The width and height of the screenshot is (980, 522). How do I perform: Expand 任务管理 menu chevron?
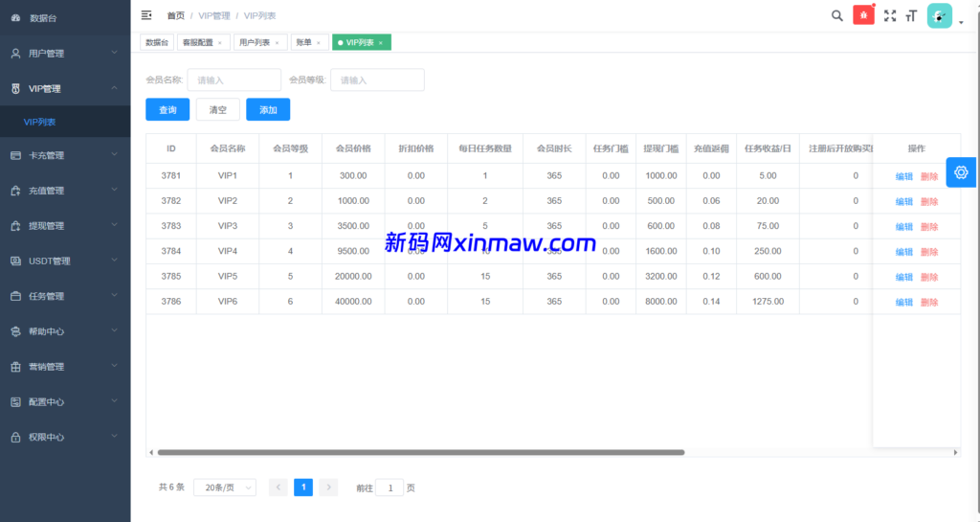115,296
